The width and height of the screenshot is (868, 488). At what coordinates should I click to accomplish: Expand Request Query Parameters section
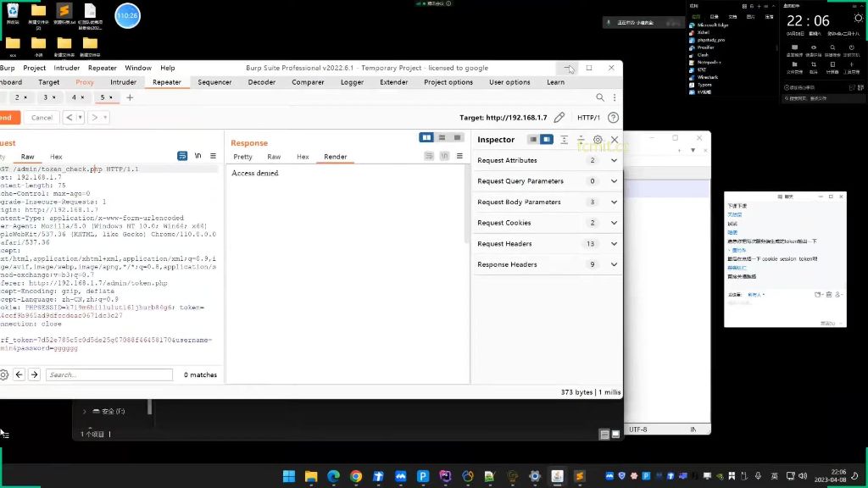(614, 181)
